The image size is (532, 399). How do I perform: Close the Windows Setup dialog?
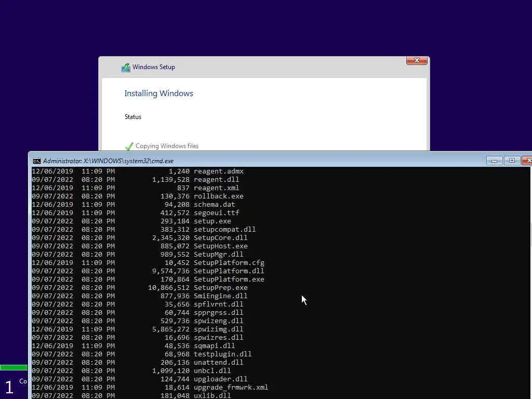point(417,60)
